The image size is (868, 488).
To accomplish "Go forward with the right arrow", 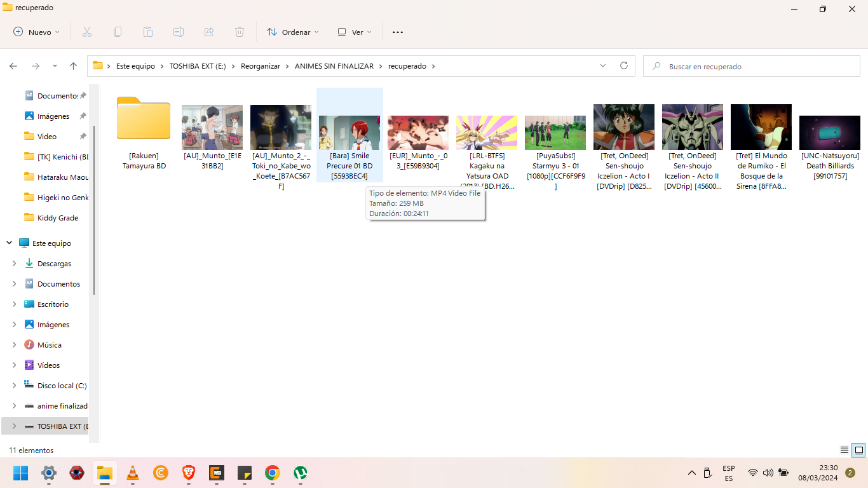I will [x=36, y=66].
